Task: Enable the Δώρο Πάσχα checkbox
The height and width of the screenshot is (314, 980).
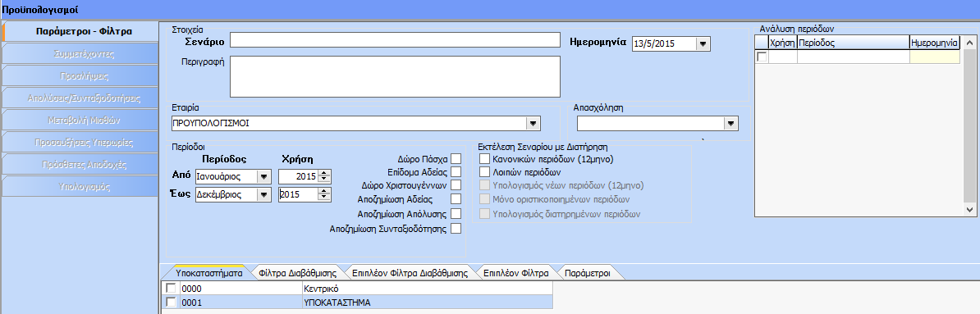Action: (456, 158)
